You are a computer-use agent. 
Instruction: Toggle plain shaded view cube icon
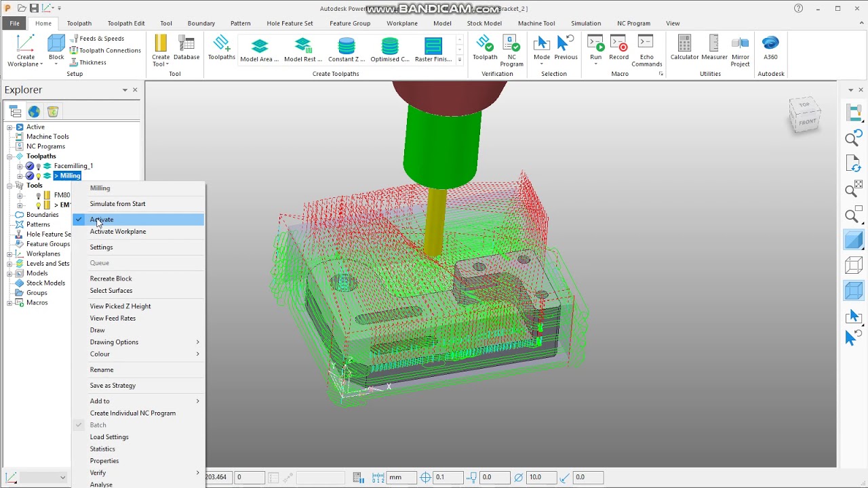tap(854, 239)
